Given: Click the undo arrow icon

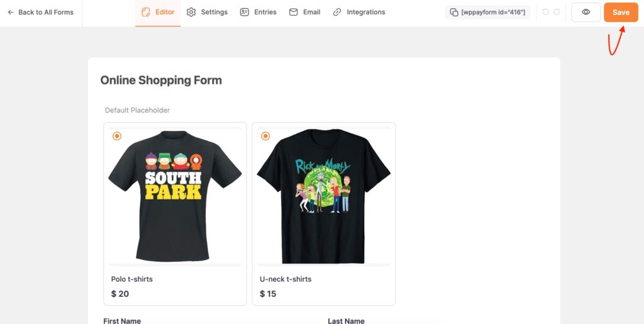Looking at the screenshot, I should (545, 13).
